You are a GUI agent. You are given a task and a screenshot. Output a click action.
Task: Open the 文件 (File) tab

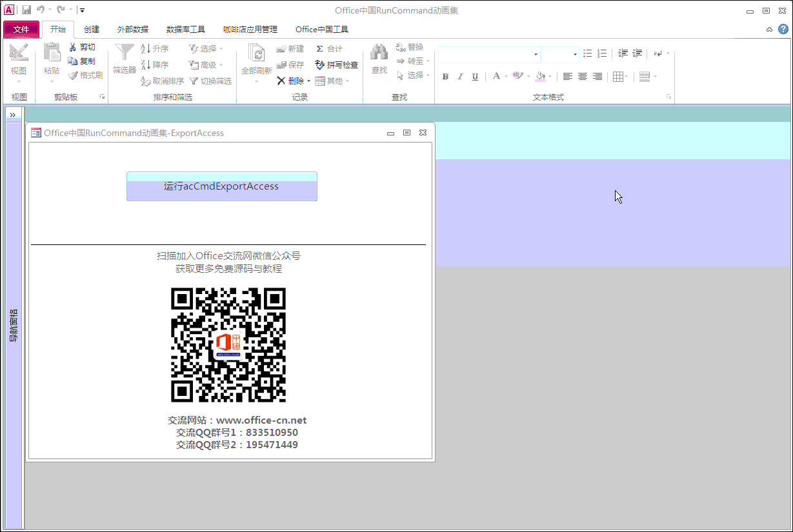(21, 30)
